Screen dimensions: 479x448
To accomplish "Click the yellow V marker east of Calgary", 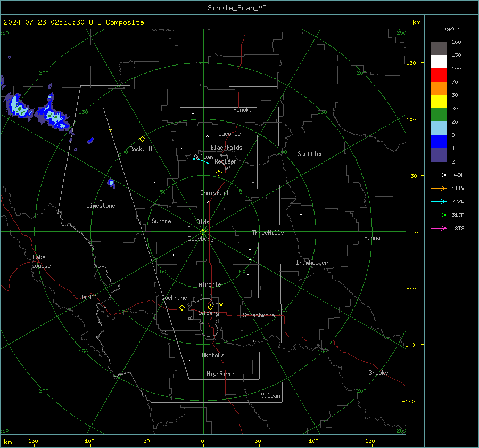I will point(221,305).
